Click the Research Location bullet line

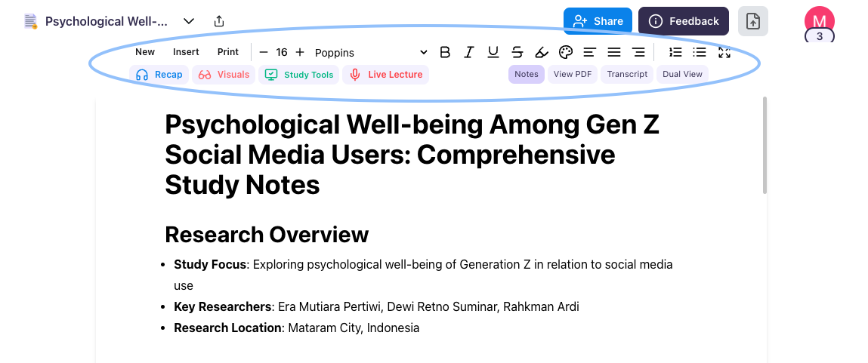pos(296,328)
